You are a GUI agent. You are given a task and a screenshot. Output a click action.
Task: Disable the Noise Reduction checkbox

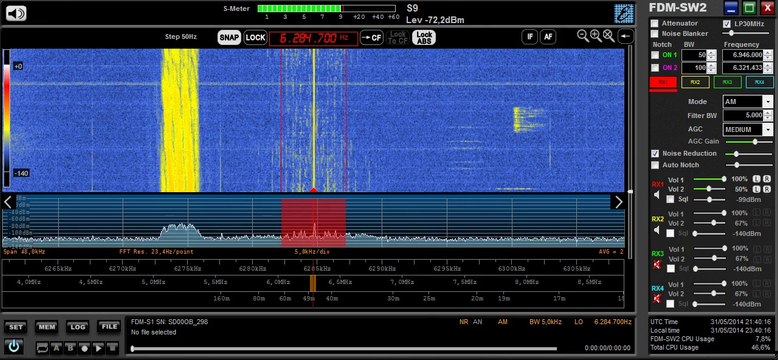(655, 154)
